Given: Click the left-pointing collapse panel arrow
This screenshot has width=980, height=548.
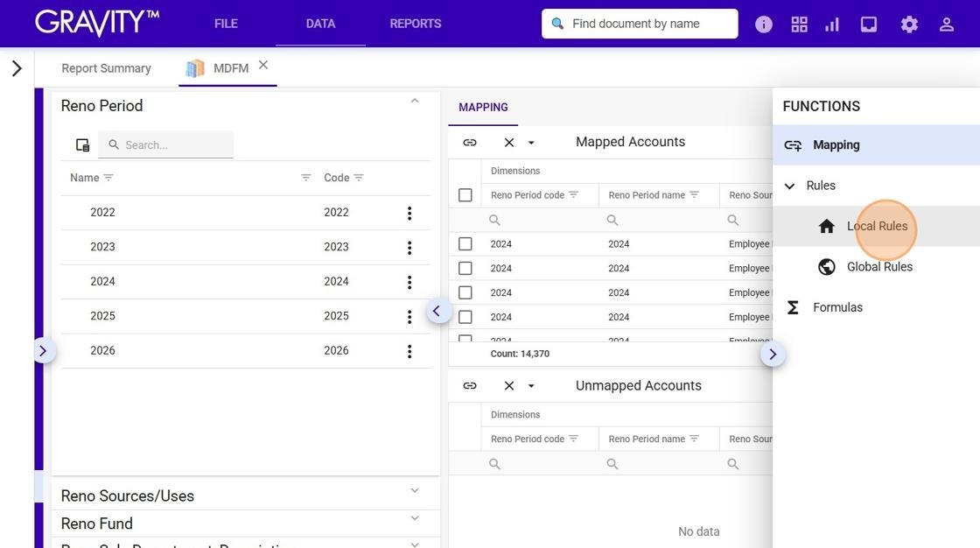Looking at the screenshot, I should [x=437, y=311].
